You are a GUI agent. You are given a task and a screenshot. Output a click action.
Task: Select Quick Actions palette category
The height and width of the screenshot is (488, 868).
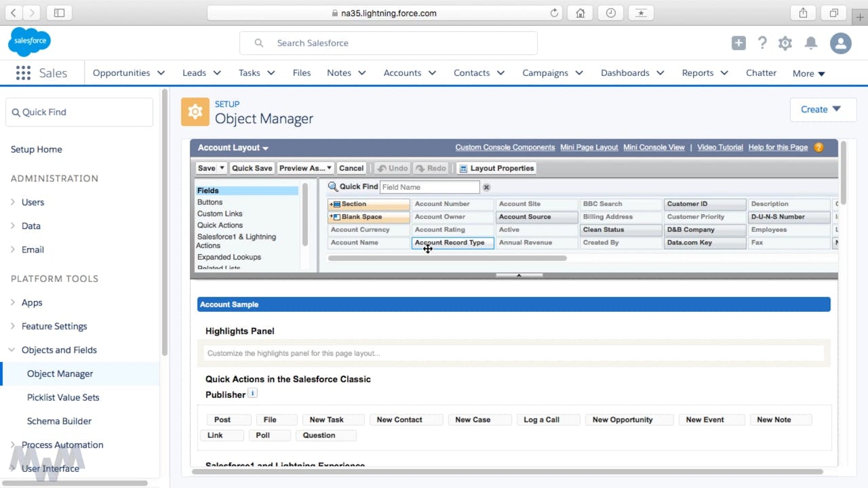pyautogui.click(x=220, y=225)
